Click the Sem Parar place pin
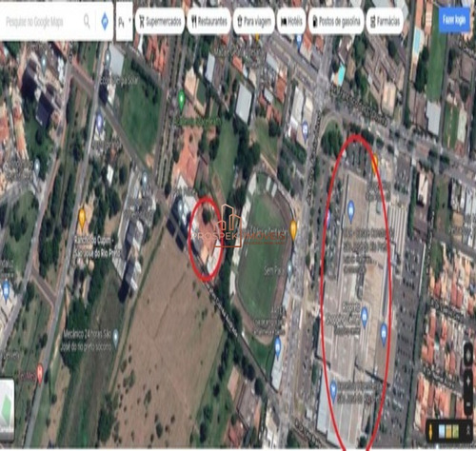Image resolution: width=476 pixels, height=451 pixels. 289,269
